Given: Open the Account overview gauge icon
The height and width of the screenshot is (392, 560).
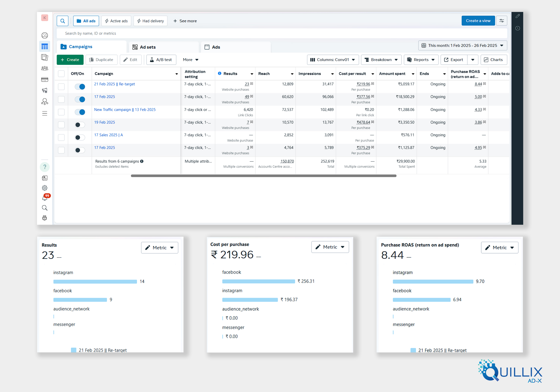Looking at the screenshot, I should pos(45,35).
